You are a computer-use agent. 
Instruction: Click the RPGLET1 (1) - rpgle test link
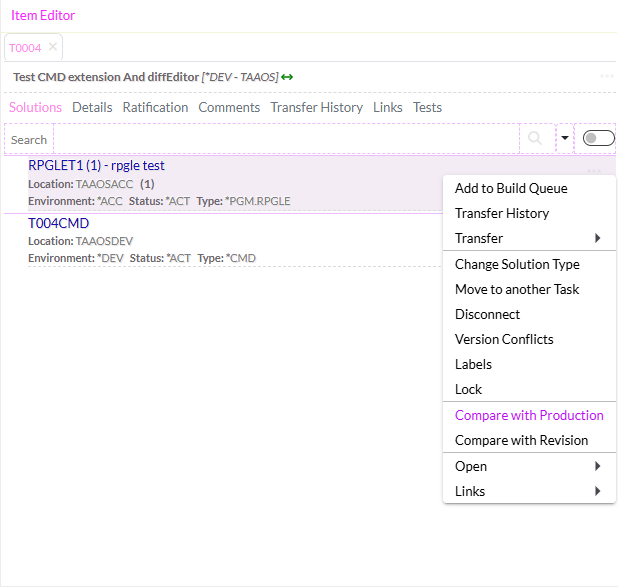tap(96, 166)
